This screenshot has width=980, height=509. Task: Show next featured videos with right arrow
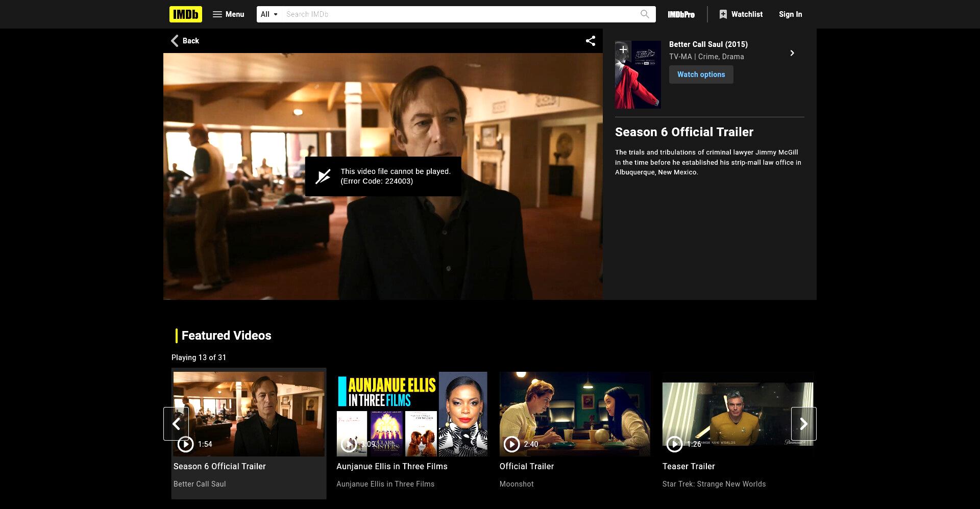(x=803, y=424)
